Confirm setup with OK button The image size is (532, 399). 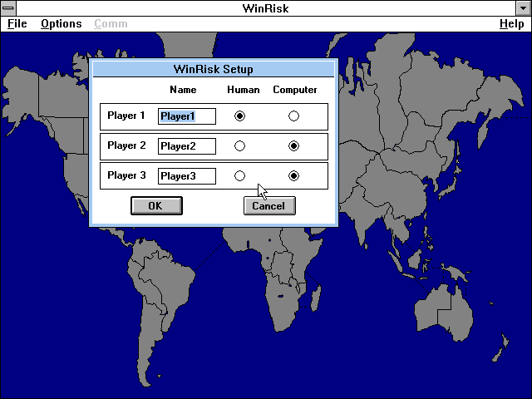[x=156, y=205]
